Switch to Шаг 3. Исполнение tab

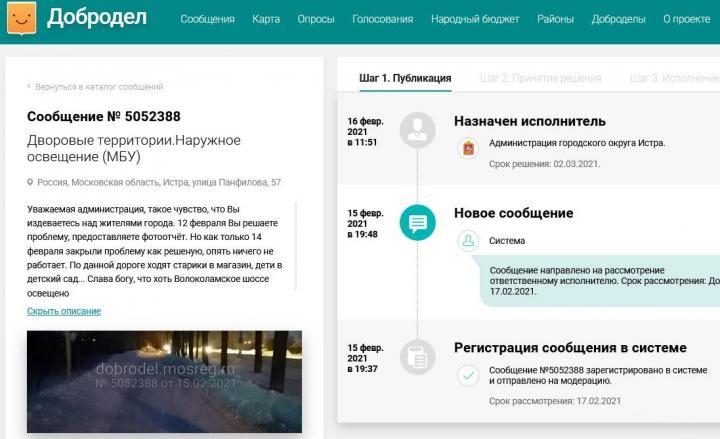pyautogui.click(x=673, y=78)
